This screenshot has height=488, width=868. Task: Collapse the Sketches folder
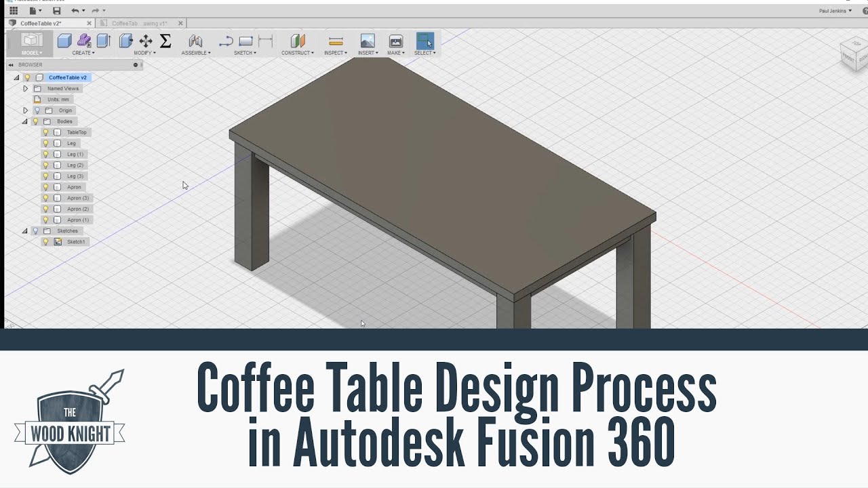click(25, 231)
